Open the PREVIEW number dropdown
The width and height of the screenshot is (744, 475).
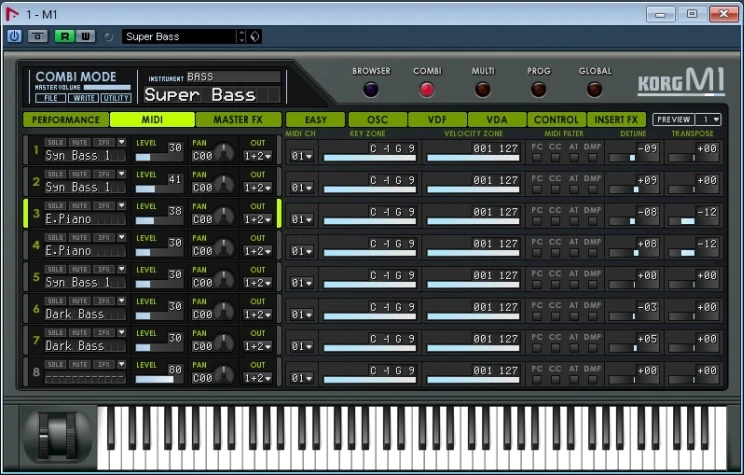[x=708, y=120]
